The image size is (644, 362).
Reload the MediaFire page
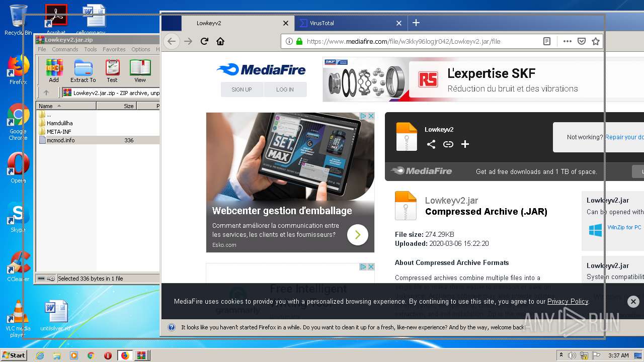[204, 41]
